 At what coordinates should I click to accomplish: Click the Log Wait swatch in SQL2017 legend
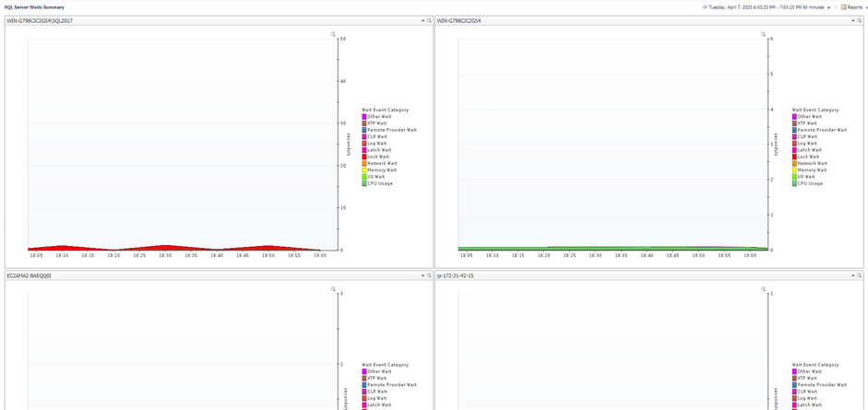[364, 143]
